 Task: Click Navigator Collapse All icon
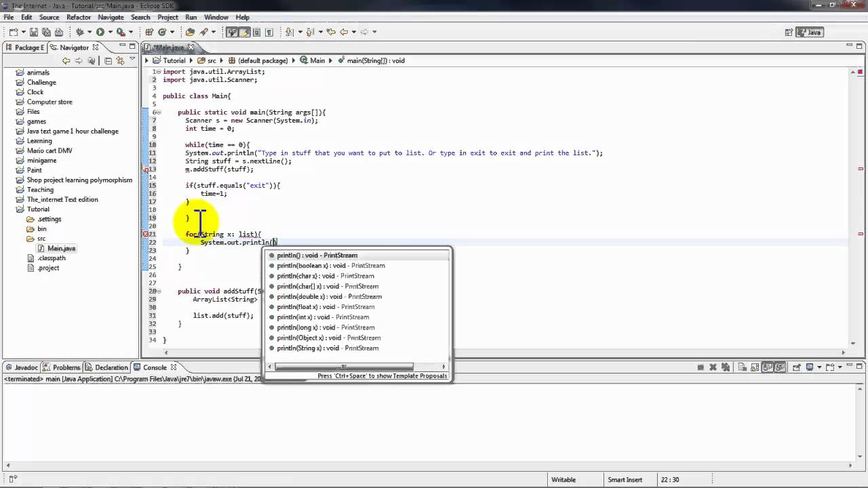[108, 60]
